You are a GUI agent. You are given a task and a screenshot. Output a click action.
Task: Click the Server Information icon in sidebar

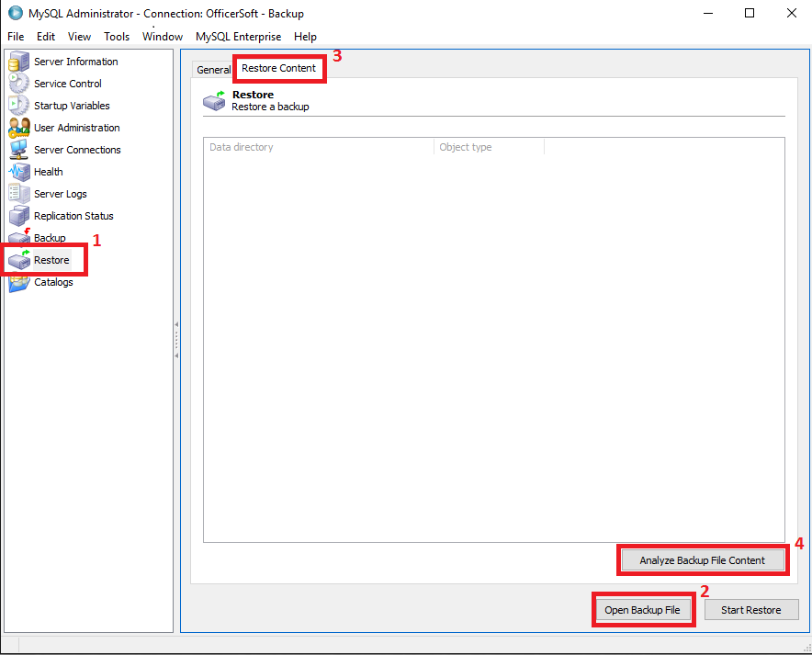19,62
